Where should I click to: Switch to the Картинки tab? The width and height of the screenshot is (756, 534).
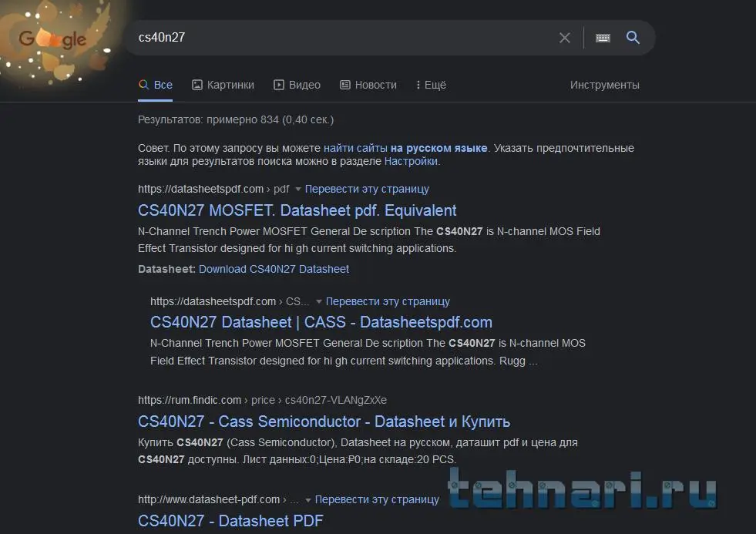[x=223, y=85]
